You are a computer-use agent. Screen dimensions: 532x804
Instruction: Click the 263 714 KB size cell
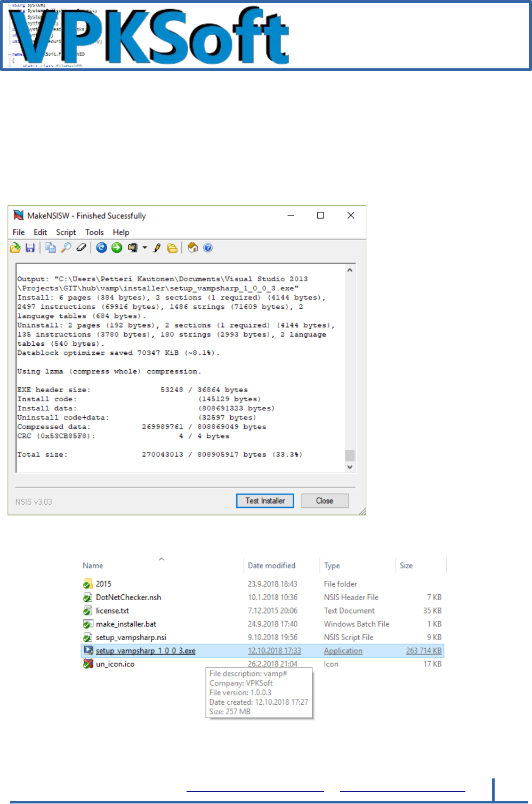[x=424, y=651]
